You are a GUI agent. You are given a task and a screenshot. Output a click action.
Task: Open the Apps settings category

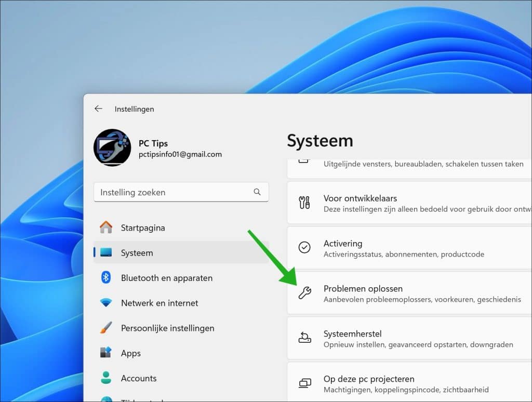[181, 353]
